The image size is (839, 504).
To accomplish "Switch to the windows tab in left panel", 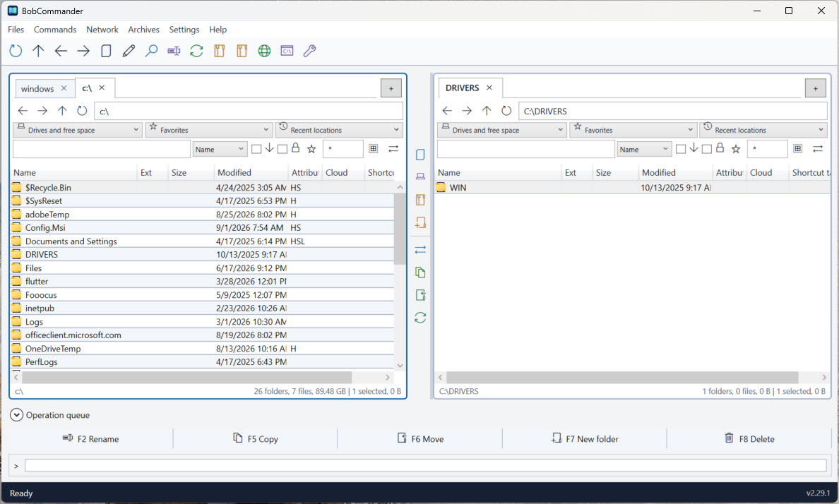I will (x=37, y=89).
